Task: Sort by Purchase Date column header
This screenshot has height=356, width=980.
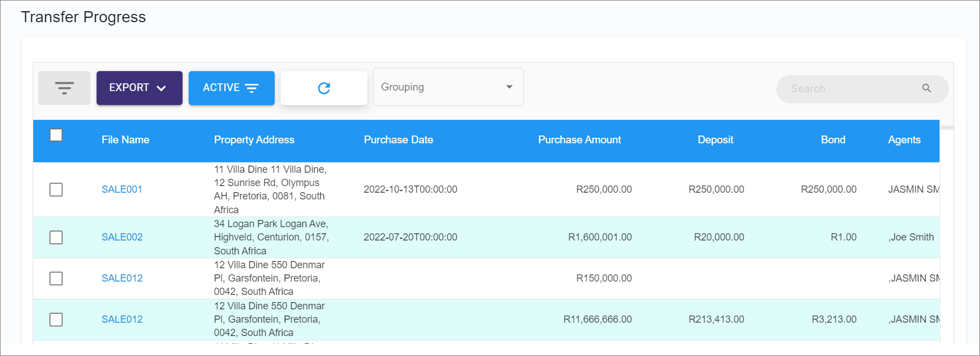Action: pyautogui.click(x=398, y=140)
